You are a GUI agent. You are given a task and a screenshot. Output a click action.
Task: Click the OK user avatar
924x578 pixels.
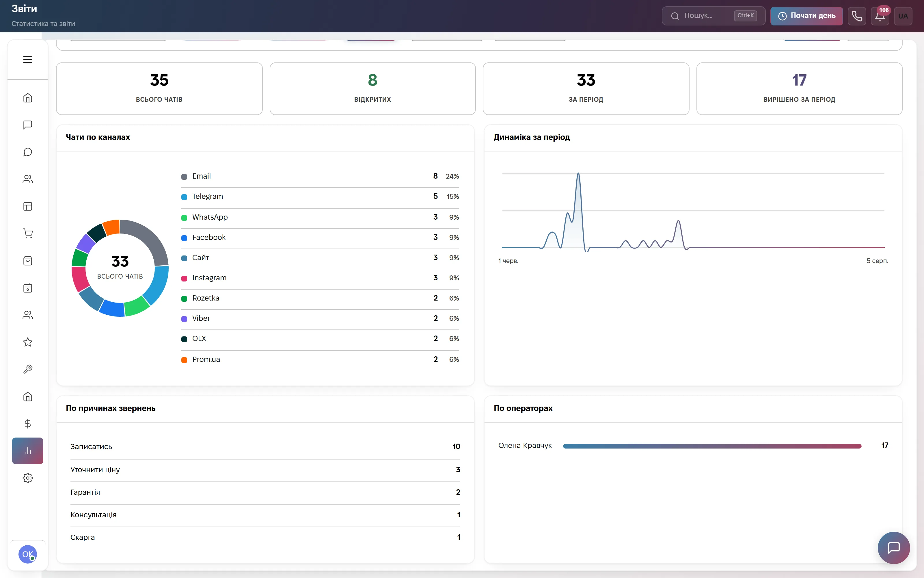point(27,554)
